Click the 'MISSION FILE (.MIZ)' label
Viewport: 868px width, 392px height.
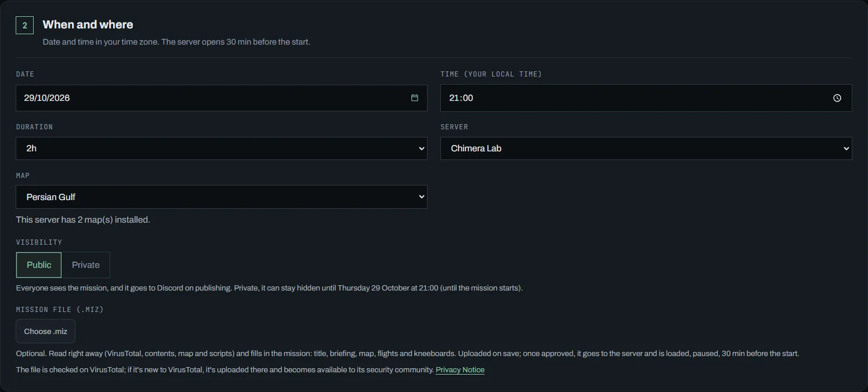click(x=60, y=310)
